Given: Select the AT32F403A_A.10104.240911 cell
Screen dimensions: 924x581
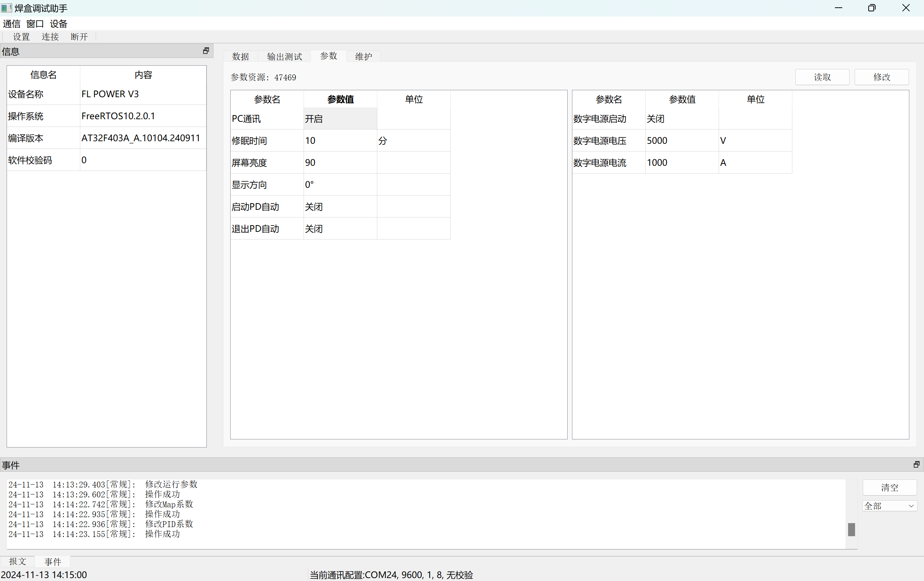Looking at the screenshot, I should (x=143, y=138).
